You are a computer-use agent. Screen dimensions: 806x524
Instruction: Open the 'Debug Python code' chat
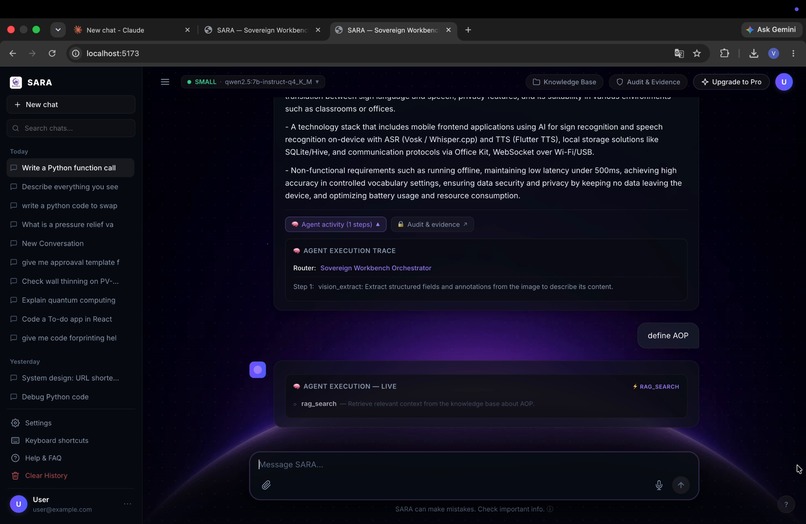tap(70, 397)
